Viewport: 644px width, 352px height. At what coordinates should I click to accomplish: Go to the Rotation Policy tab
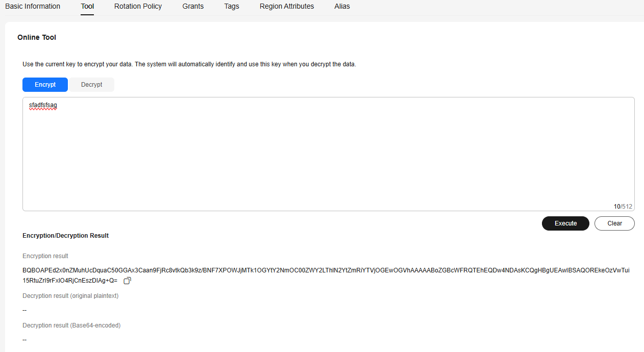tap(138, 7)
